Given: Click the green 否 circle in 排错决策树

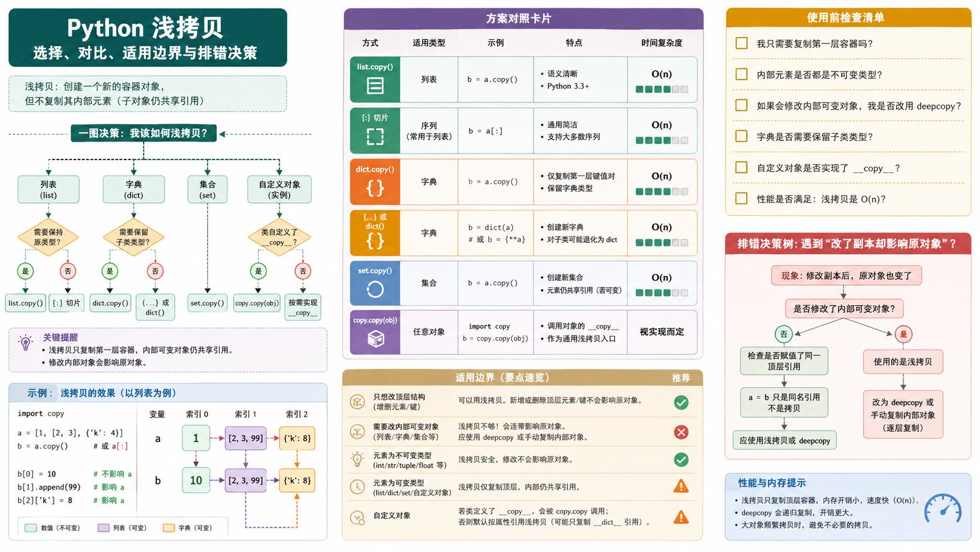Looking at the screenshot, I should click(784, 334).
